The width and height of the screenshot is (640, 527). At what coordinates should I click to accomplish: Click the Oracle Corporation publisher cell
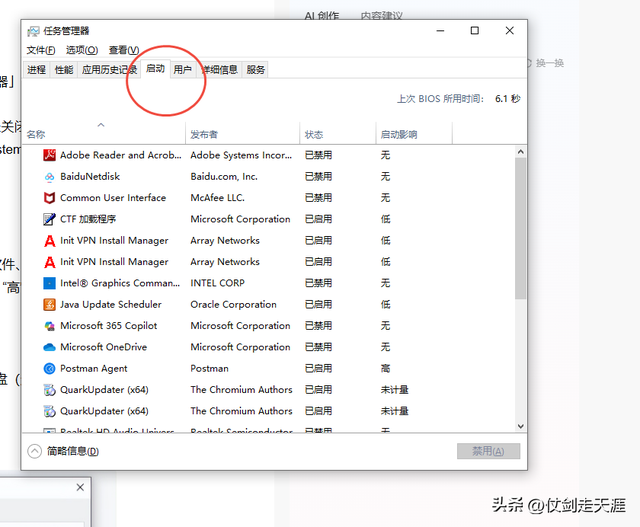(x=233, y=305)
